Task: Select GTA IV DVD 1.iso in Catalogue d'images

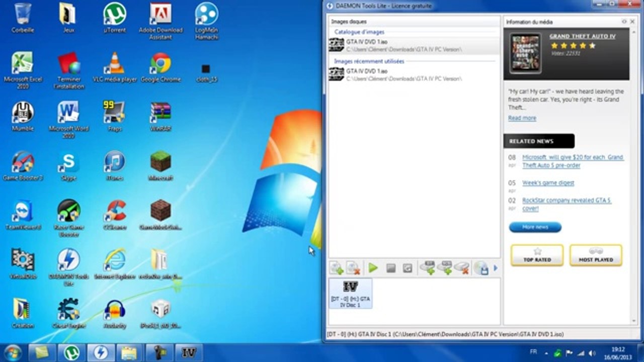Action: (x=414, y=45)
